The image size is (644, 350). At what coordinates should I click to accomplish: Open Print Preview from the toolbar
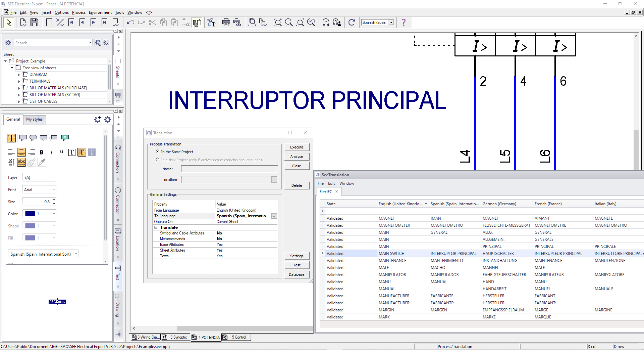point(237,22)
